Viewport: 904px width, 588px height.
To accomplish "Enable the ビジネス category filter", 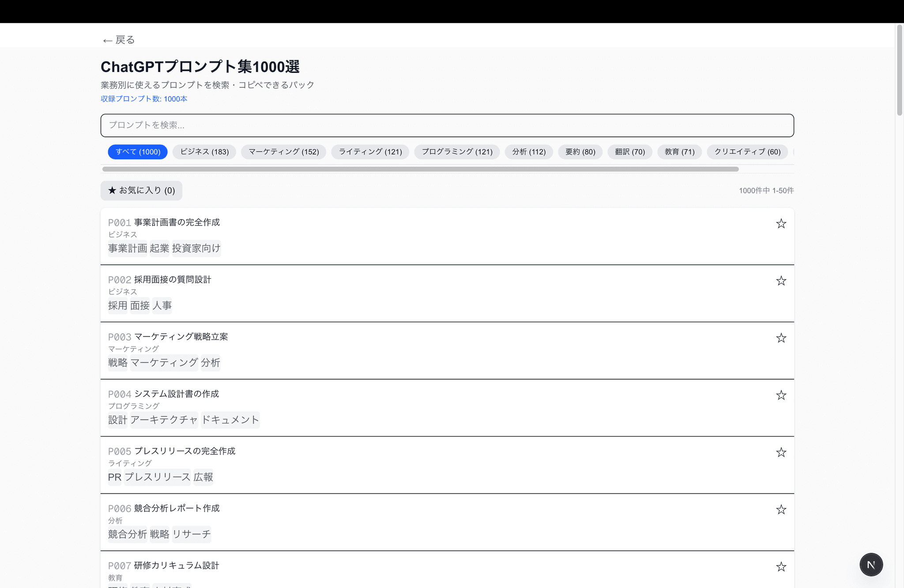I will pyautogui.click(x=204, y=152).
